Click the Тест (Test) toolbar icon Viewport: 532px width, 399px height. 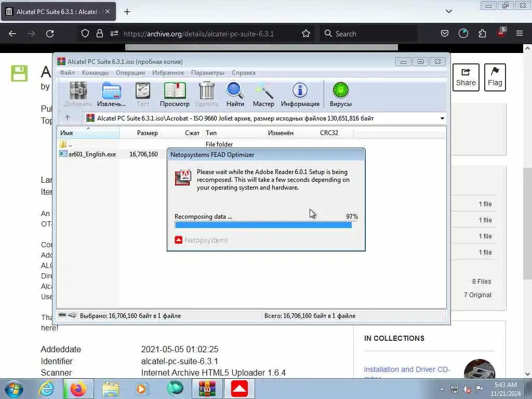click(x=143, y=95)
